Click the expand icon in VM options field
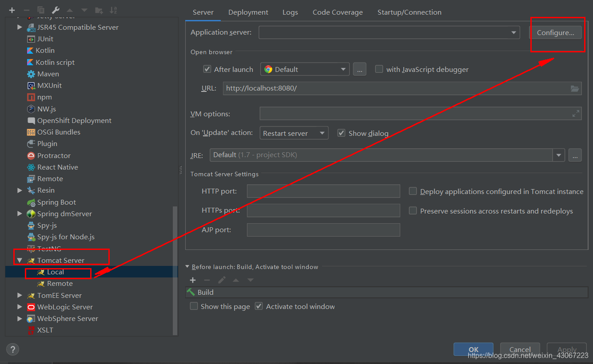593x364 pixels. pos(576,114)
